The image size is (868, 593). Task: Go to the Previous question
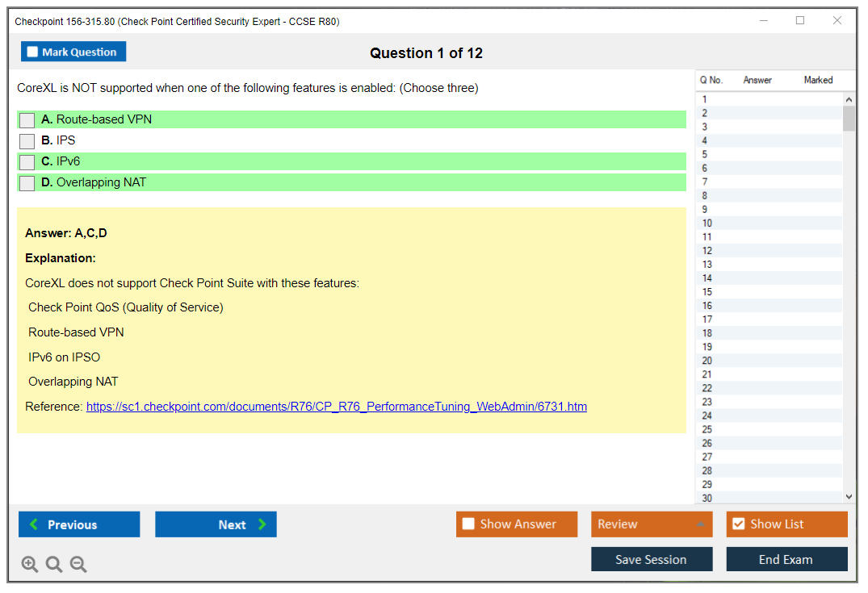[79, 524]
